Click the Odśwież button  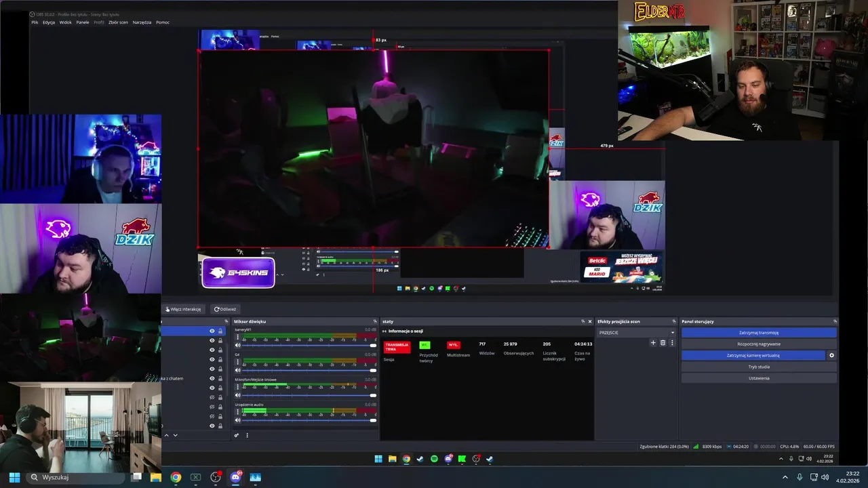click(x=225, y=309)
